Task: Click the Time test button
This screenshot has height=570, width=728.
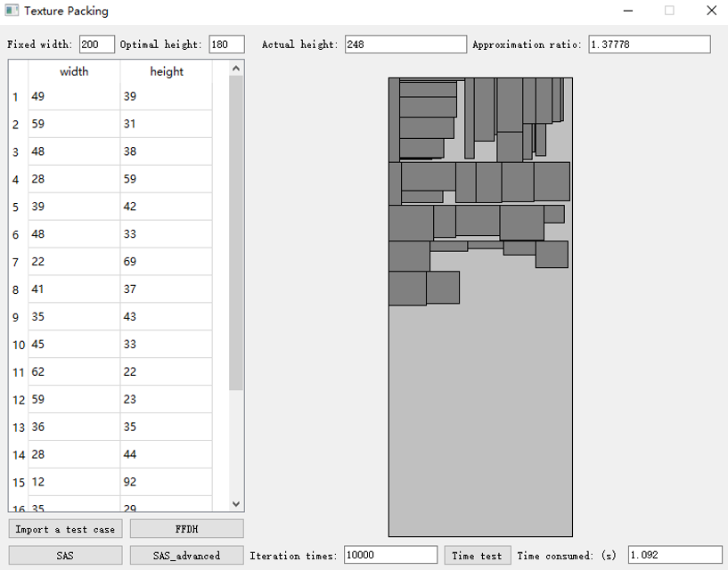Action: point(478,556)
